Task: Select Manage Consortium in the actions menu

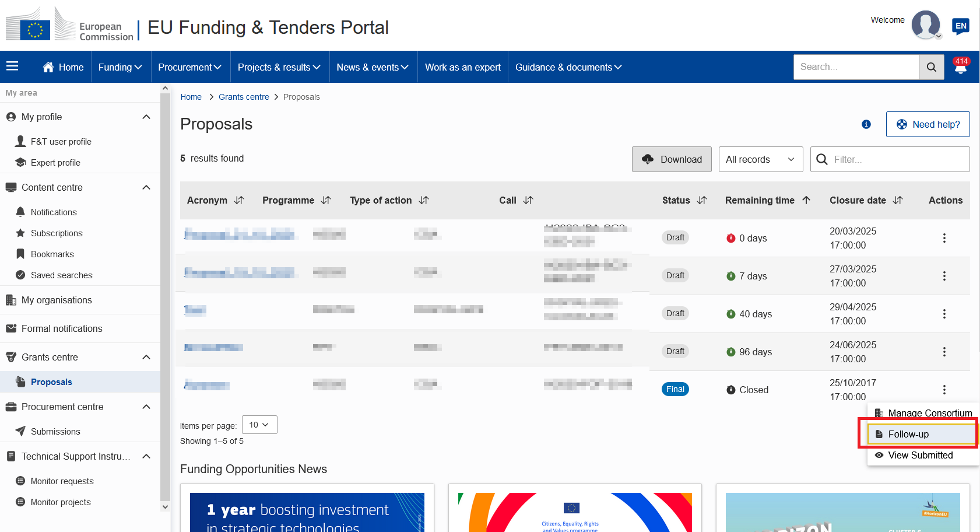Action: tap(923, 413)
